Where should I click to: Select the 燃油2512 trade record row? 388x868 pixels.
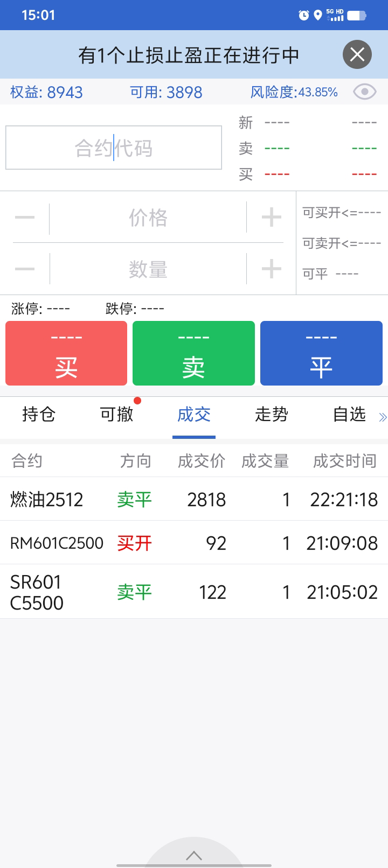pyautogui.click(x=194, y=499)
